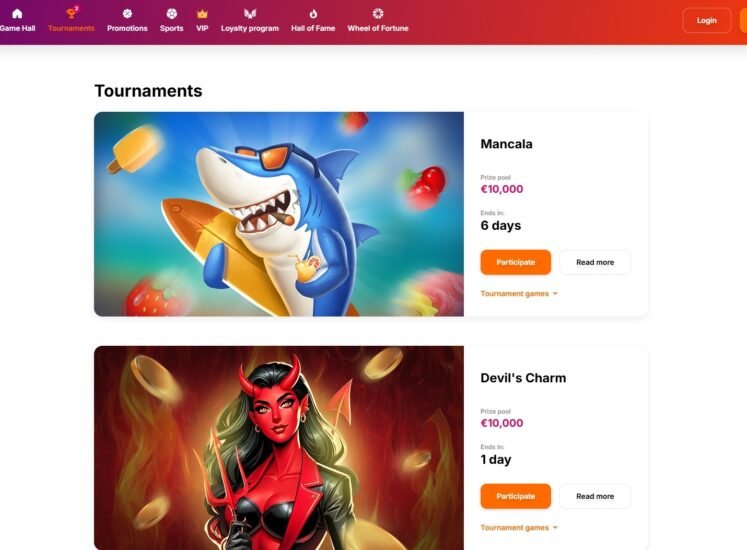Click the VIP crown icon

point(202,13)
